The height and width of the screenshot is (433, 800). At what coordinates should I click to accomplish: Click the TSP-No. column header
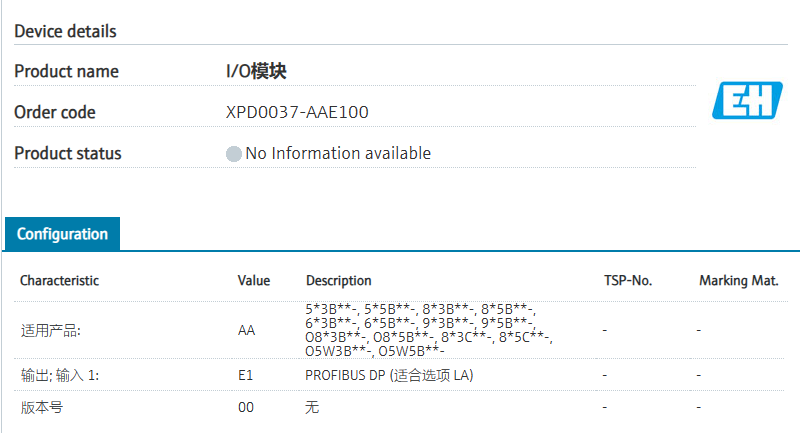tap(628, 281)
